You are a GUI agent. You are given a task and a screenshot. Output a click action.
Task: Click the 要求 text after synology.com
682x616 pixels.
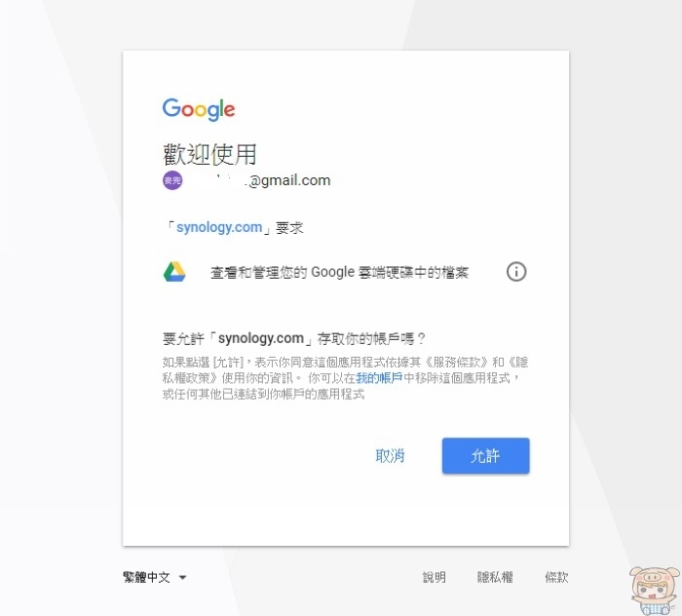(x=289, y=227)
